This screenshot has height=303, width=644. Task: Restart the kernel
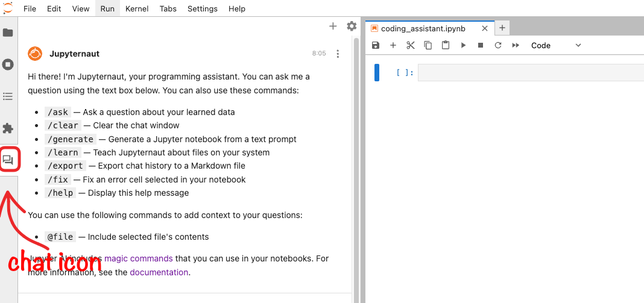[498, 45]
